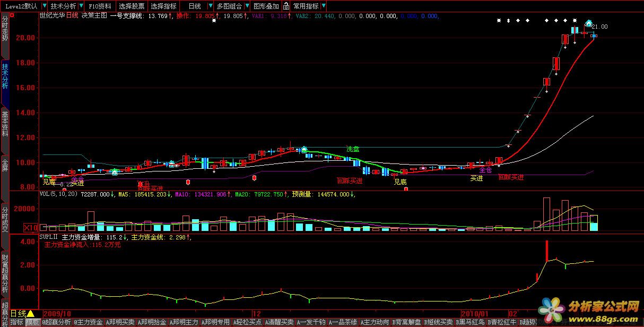644x327 pixels.
Task: Click the 见底 label near the December low
Action: click(400, 182)
